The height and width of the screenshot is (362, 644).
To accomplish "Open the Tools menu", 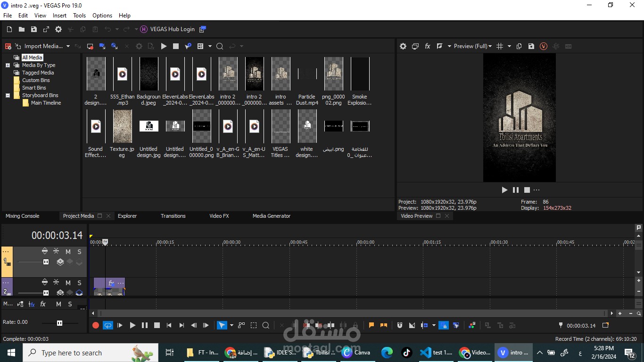I will pos(79,16).
